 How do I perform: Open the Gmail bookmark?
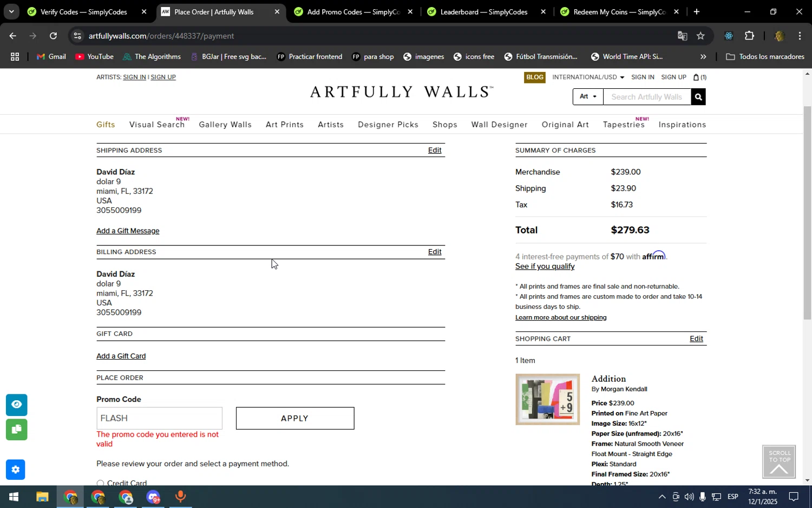click(51, 57)
